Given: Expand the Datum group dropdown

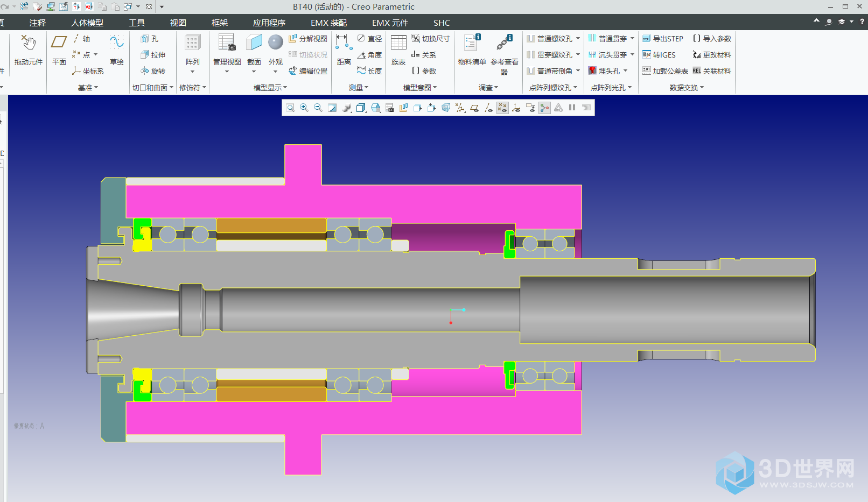Looking at the screenshot, I should [x=88, y=88].
